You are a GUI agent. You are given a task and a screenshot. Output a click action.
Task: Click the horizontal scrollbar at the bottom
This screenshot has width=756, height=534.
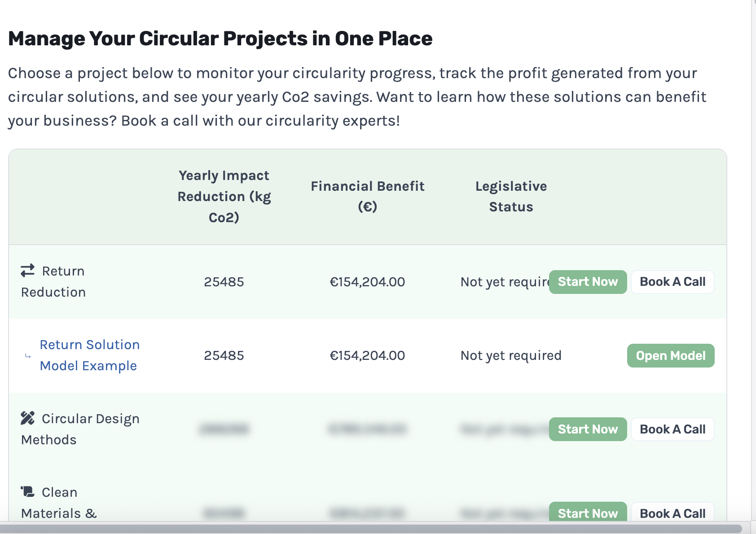371,529
